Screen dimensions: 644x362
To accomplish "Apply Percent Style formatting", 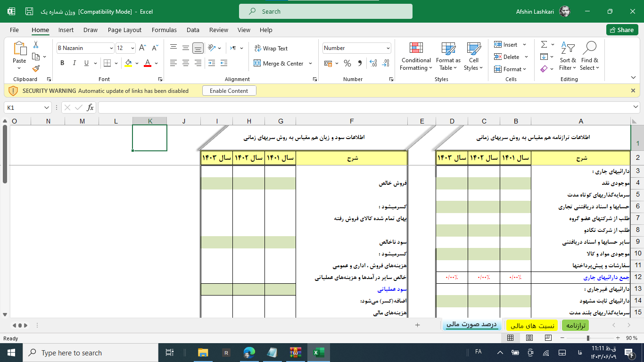I will pos(347,63).
